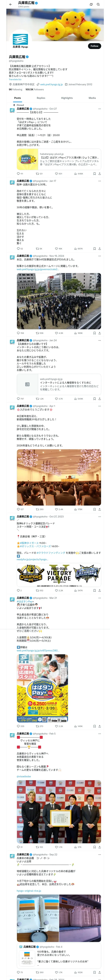The width and height of the screenshot is (110, 980).
Task: Follow the 兵庫県広報 account
Action: [94, 46]
